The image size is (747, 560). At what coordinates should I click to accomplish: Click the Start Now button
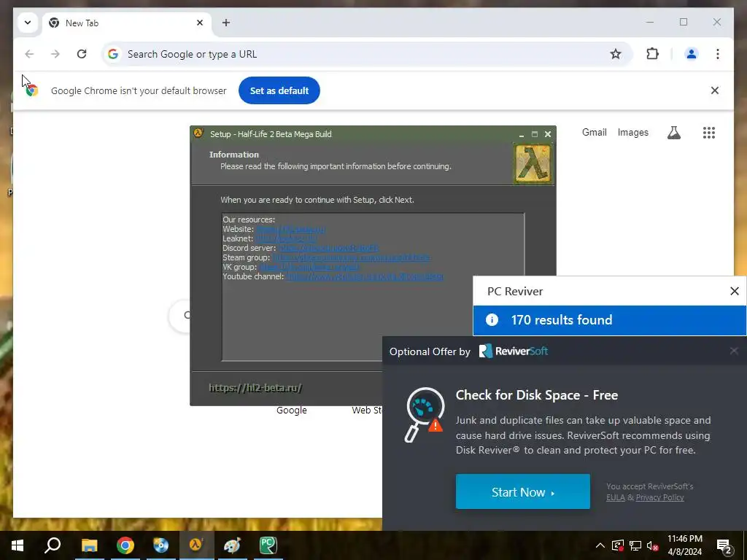point(522,491)
